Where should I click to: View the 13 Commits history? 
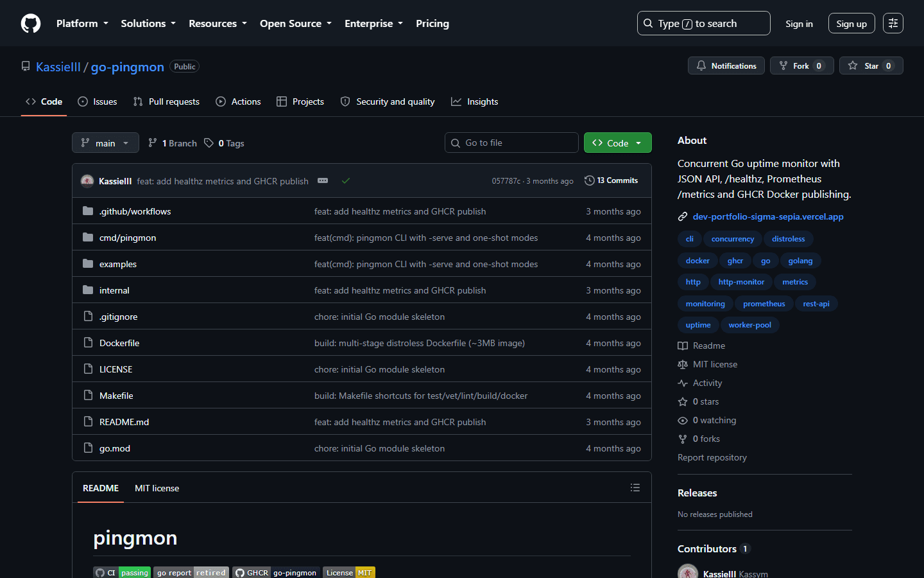click(x=611, y=180)
